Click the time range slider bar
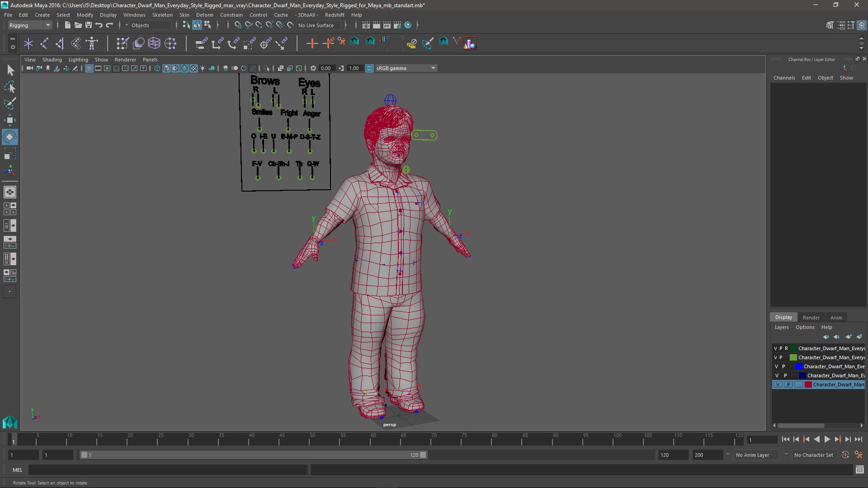This screenshot has width=868, height=488. pos(253,455)
